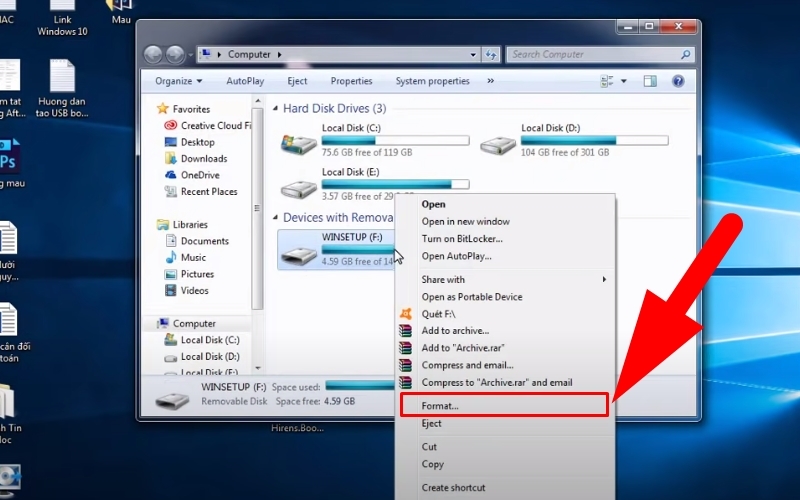Click the recent pages dropdown near Forward
The image size is (800, 500).
(190, 55)
